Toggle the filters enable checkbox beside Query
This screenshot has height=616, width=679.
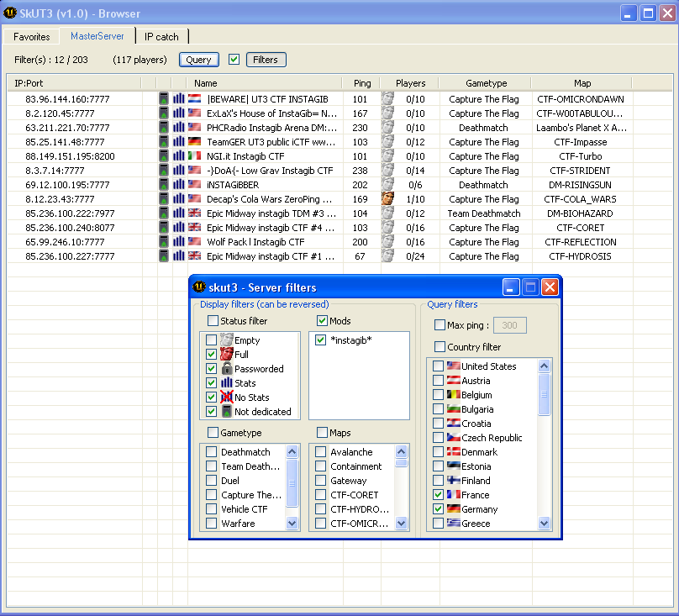234,60
